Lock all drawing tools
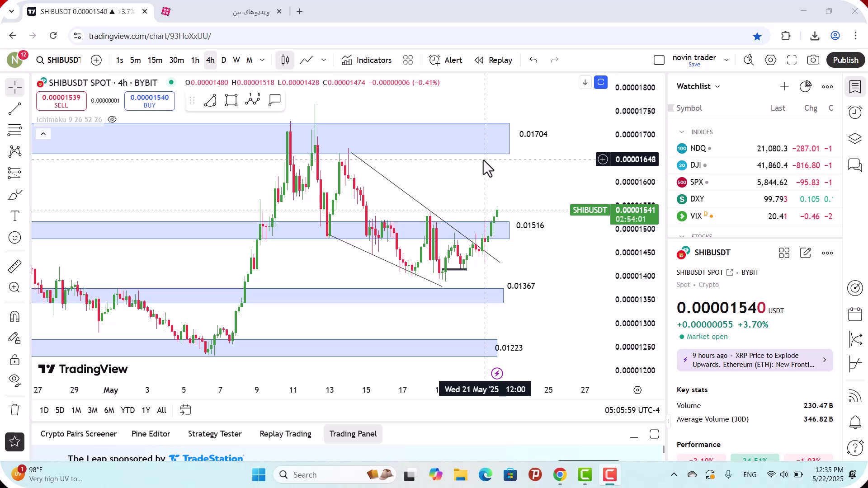Viewport: 868px width, 488px height. coord(14,360)
